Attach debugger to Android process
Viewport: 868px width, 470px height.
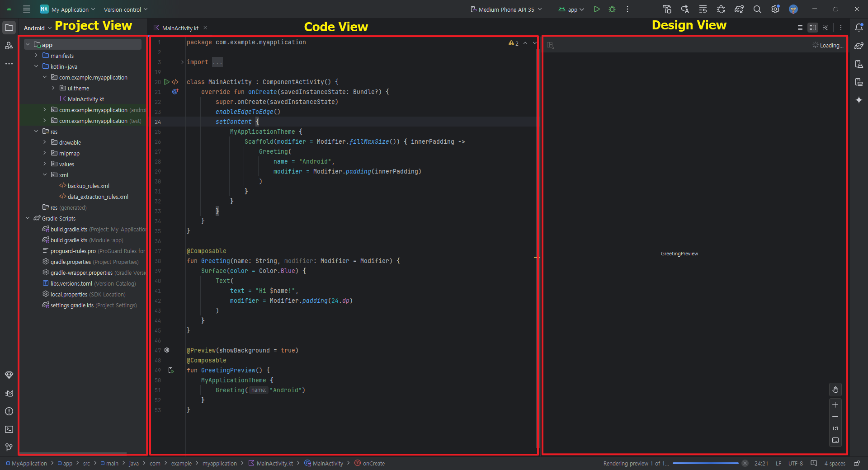pyautogui.click(x=721, y=9)
